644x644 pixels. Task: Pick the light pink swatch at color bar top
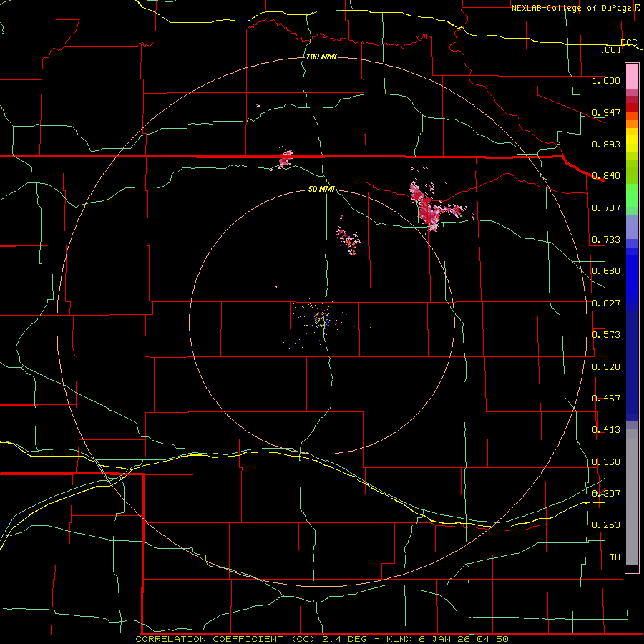tap(632, 77)
